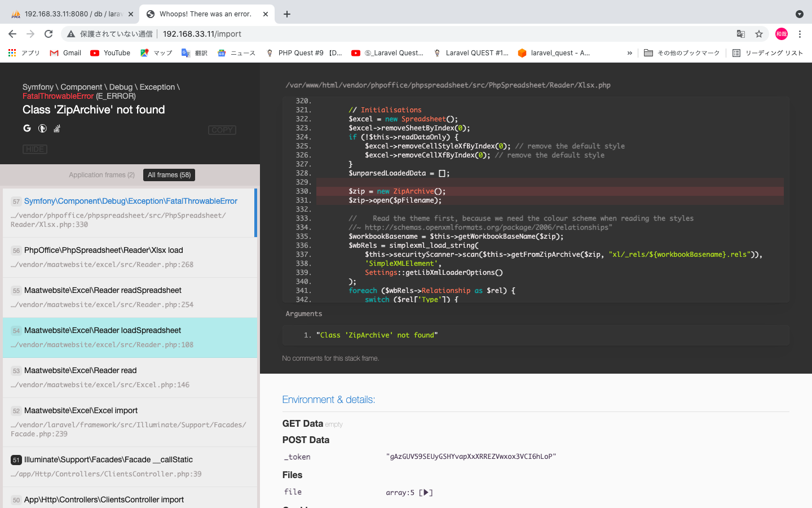Viewport: 812px width, 508px height.
Task: Search the error on Google icon
Action: click(27, 128)
